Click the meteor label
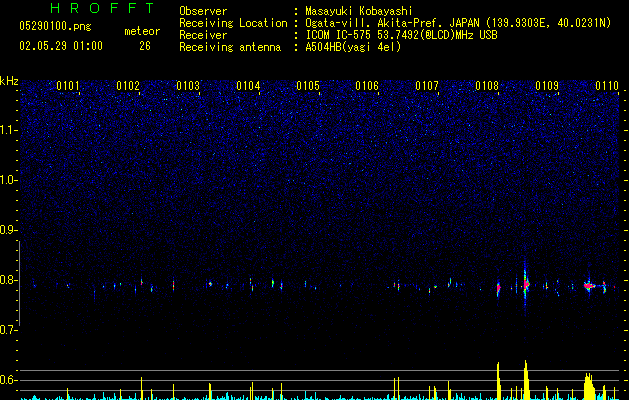 pos(142,31)
